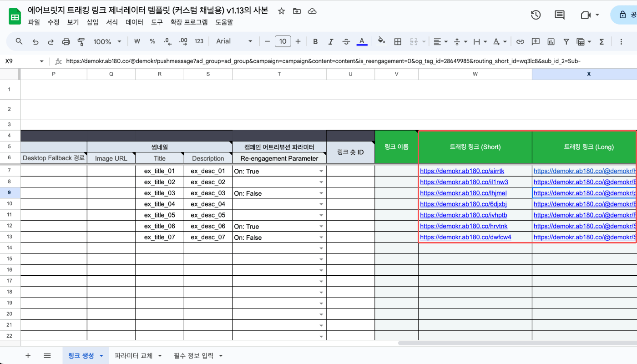Insert a chart
The image size is (637, 364).
pyautogui.click(x=551, y=41)
